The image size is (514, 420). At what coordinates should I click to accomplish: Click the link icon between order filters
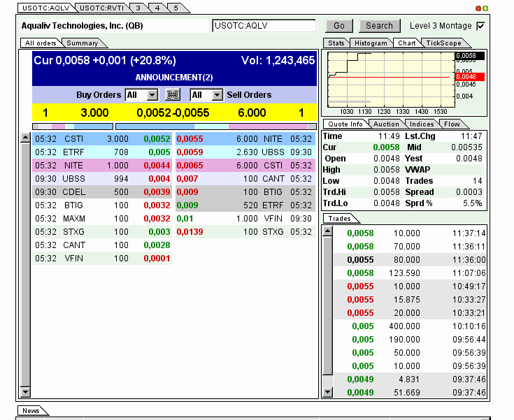tap(173, 95)
